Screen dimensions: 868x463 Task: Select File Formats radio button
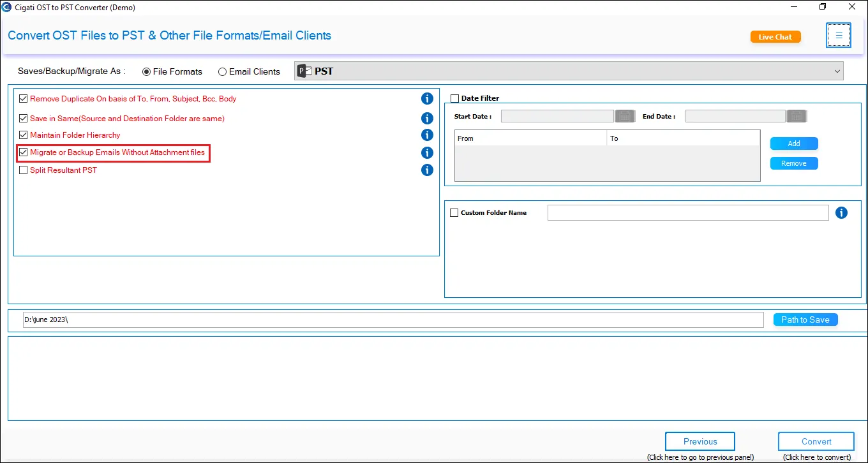coord(146,71)
